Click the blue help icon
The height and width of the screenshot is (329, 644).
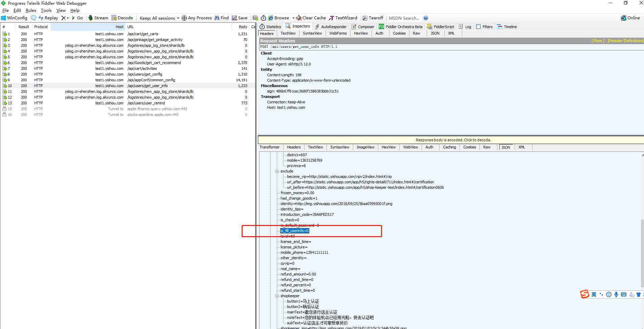tap(426, 18)
